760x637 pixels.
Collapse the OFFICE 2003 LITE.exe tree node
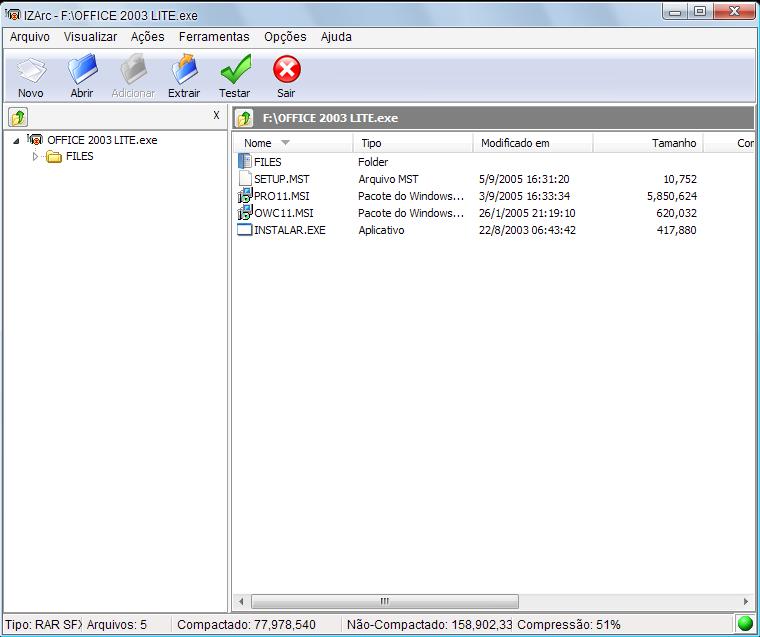[x=16, y=141]
